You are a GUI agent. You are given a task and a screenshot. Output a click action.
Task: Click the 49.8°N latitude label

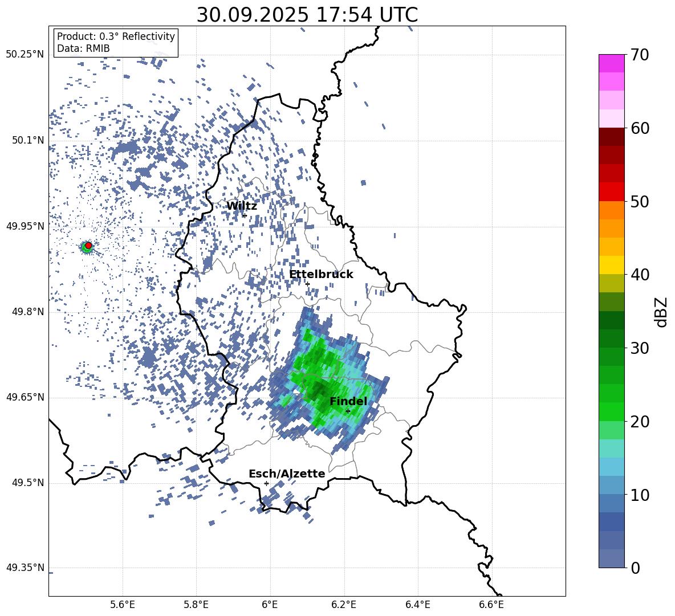(x=28, y=312)
